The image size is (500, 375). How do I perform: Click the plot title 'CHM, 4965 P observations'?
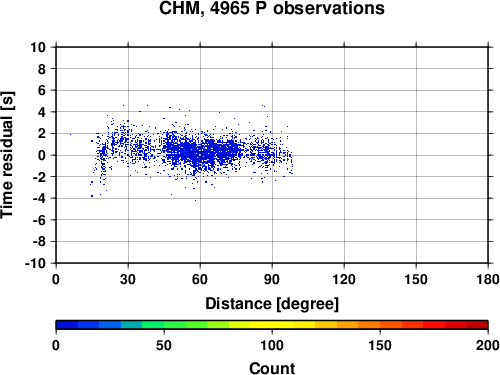(x=272, y=8)
